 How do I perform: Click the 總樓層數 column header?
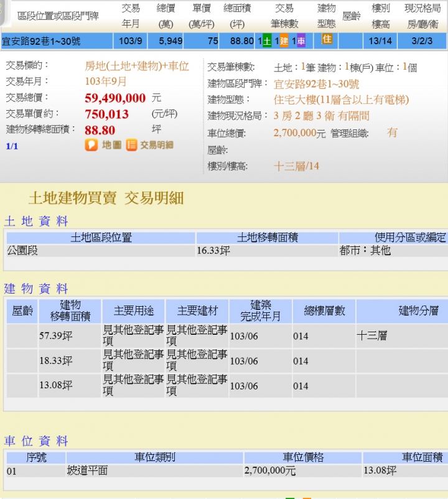pos(324,311)
